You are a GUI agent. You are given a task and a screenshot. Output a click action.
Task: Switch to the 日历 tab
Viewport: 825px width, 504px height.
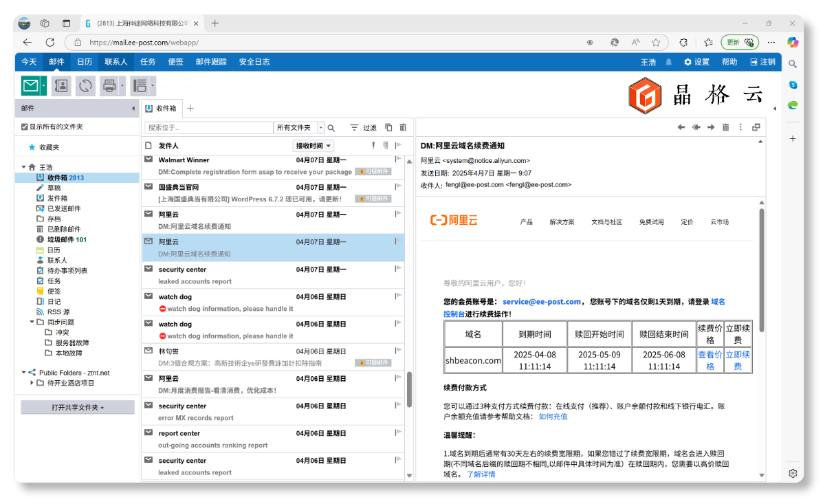click(x=85, y=62)
